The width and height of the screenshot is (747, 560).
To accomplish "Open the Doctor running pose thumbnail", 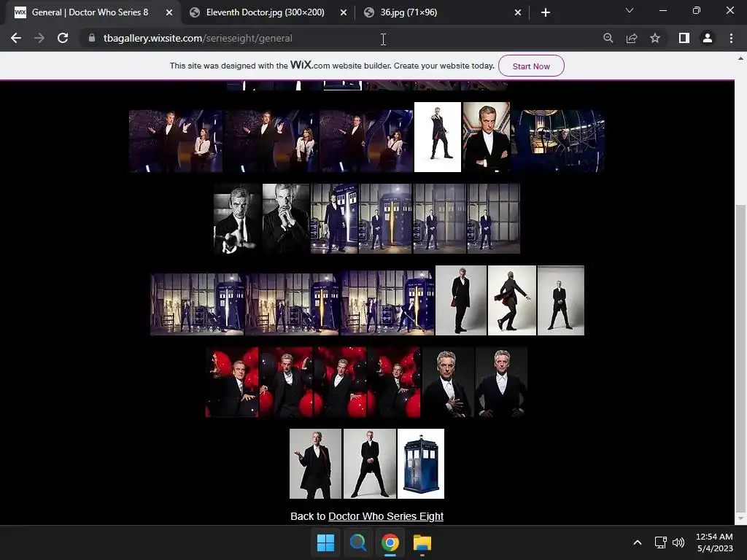I will 512,300.
